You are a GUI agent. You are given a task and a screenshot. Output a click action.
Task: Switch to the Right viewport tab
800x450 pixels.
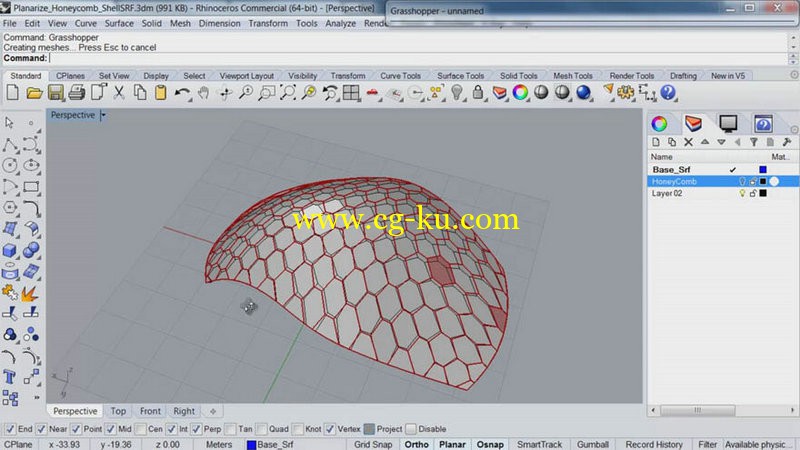(184, 411)
